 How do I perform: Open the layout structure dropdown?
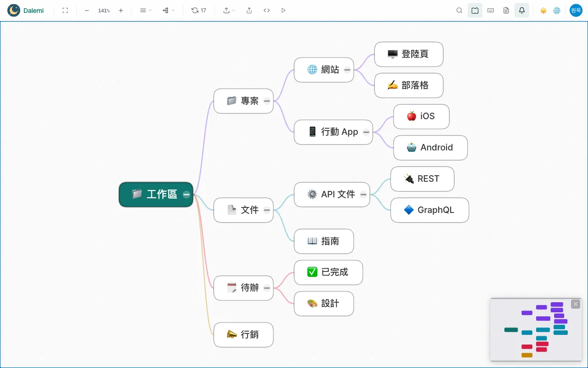pos(169,10)
